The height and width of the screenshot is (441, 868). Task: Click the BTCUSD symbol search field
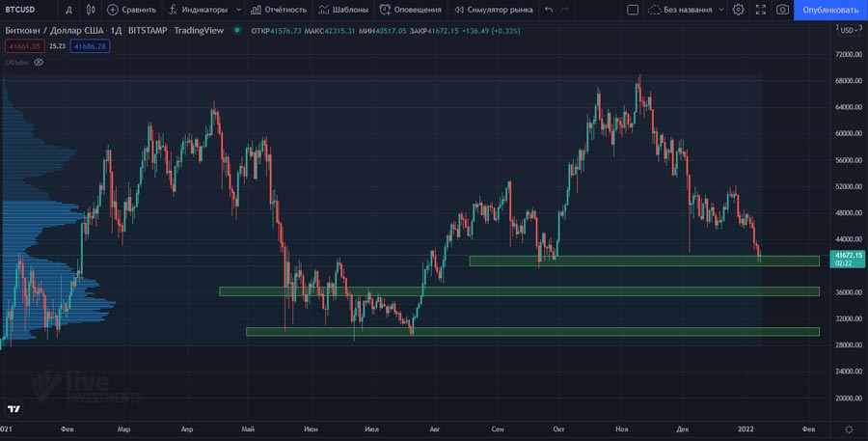click(x=26, y=10)
